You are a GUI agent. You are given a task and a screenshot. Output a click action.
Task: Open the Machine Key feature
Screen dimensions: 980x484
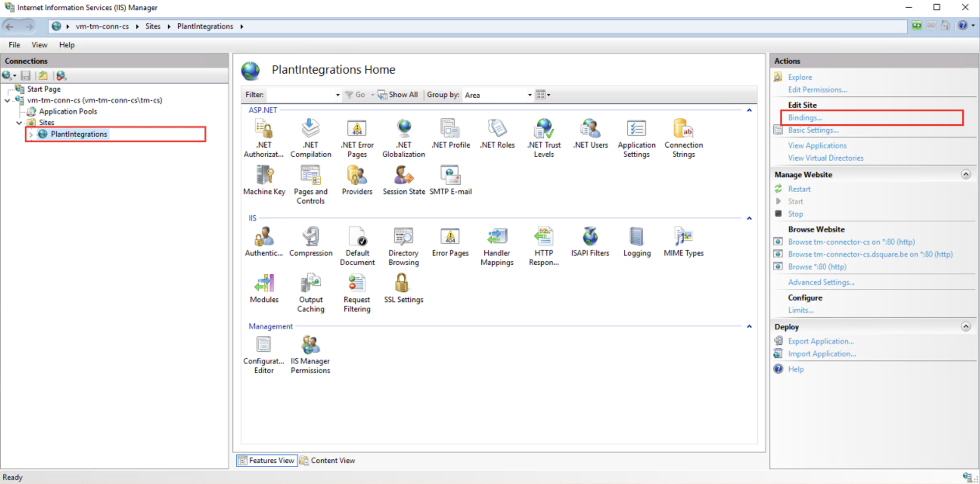[264, 176]
